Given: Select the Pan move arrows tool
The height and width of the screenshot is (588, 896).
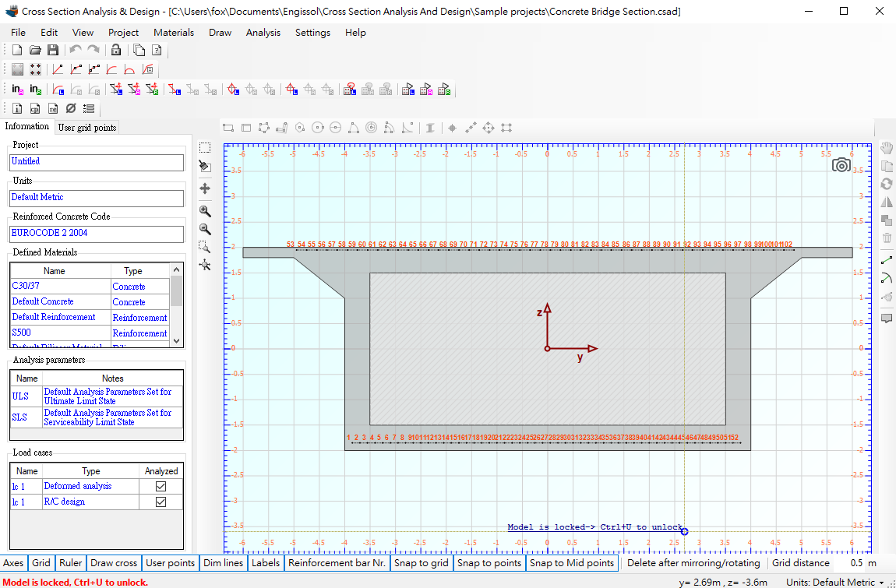Looking at the screenshot, I should coord(205,188).
